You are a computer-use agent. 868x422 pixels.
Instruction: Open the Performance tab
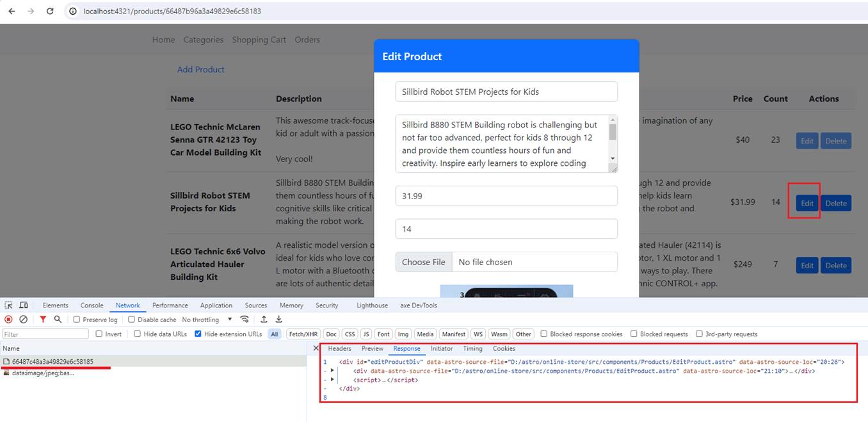point(170,305)
